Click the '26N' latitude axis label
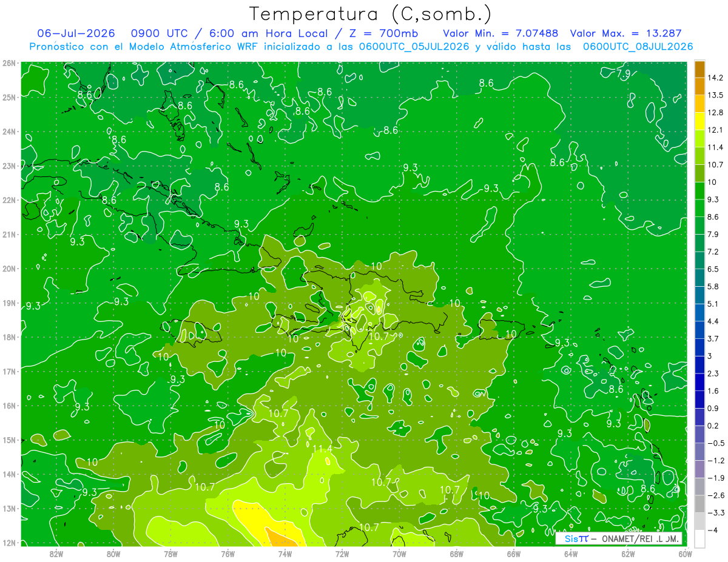Screen dimensions: 728x562 click(x=9, y=63)
